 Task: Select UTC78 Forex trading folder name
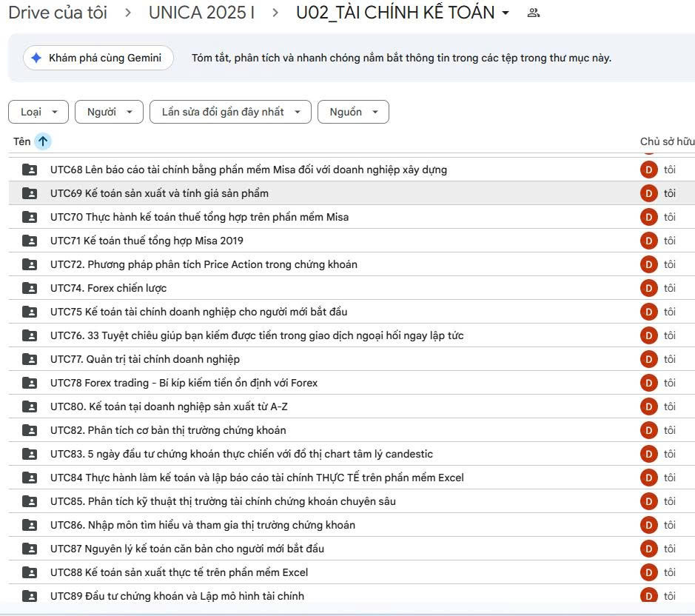click(184, 383)
